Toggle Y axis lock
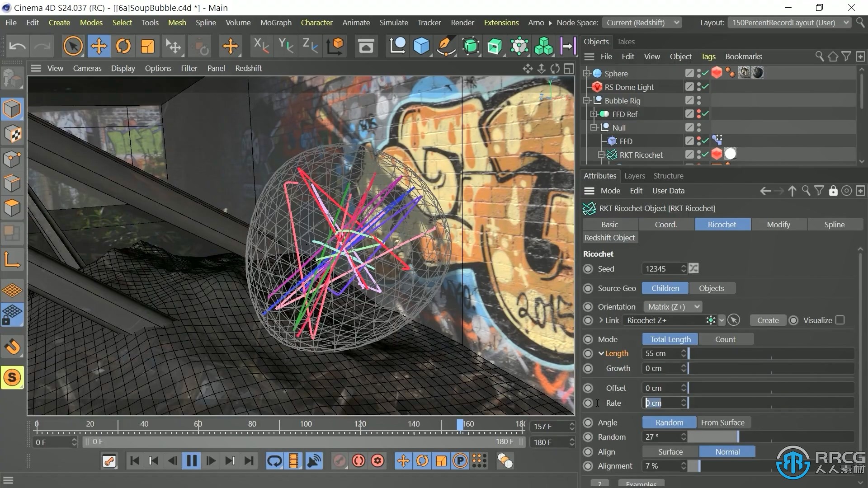This screenshot has height=488, width=868. point(286,46)
